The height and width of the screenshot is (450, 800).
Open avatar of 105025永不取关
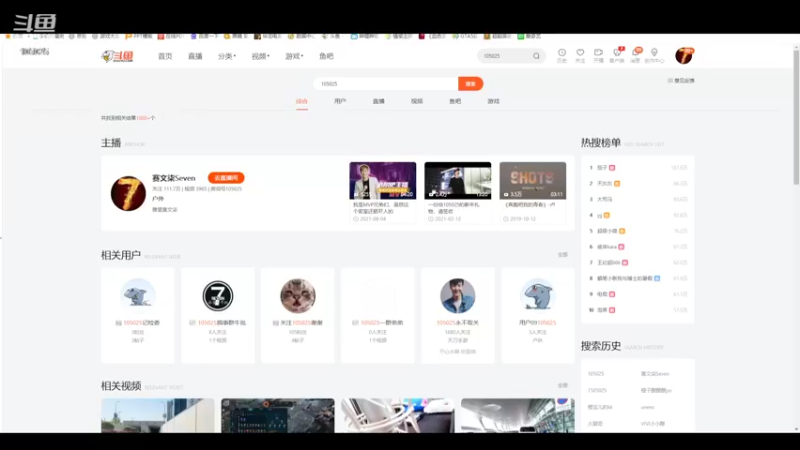pyautogui.click(x=458, y=295)
